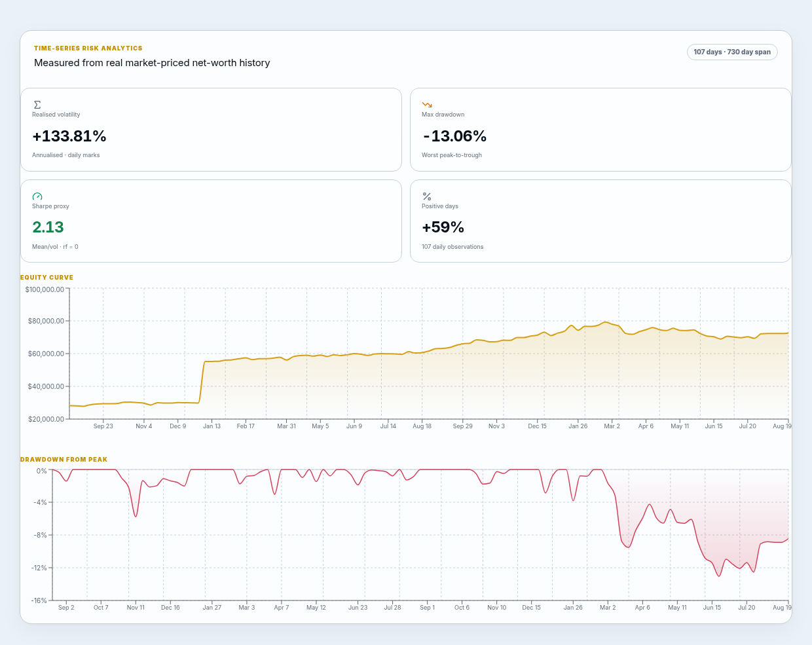This screenshot has height=645, width=812.
Task: Click the Sharpe proxy label
Action: click(x=50, y=206)
